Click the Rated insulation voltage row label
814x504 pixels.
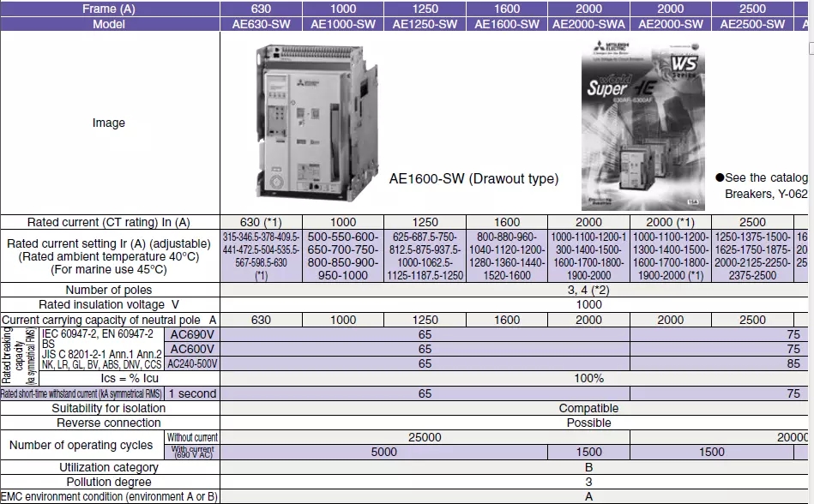coord(108,304)
